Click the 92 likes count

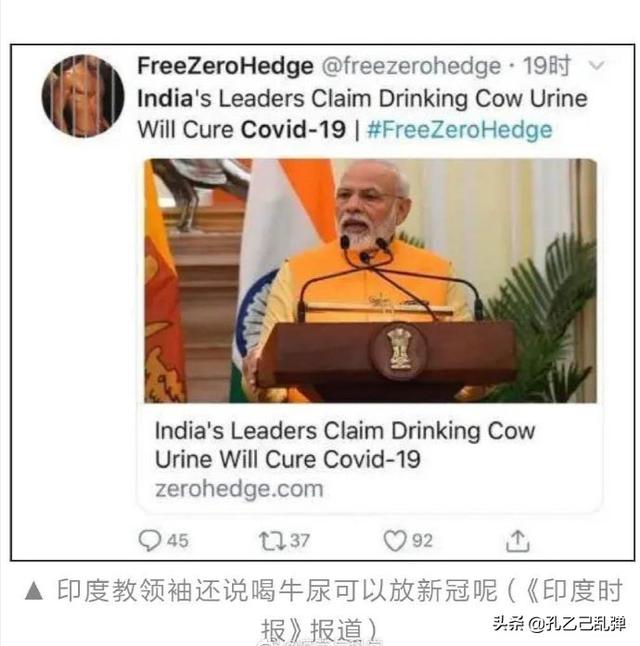pyautogui.click(x=422, y=541)
